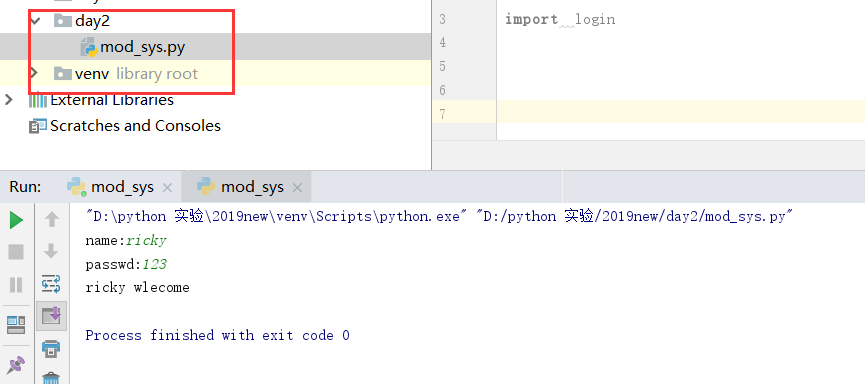Collapse the day2 folder
Screen dimensions: 865x384
pyautogui.click(x=36, y=22)
